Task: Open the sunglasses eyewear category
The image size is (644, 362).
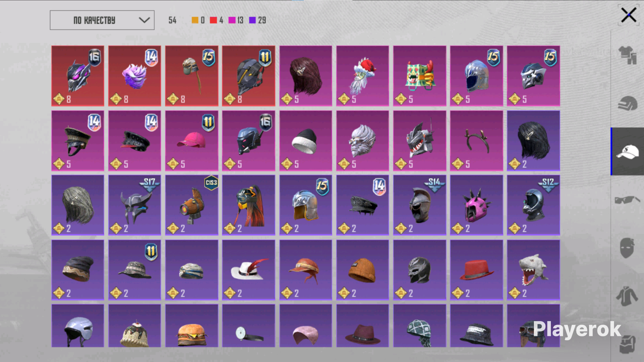Action: tap(628, 199)
